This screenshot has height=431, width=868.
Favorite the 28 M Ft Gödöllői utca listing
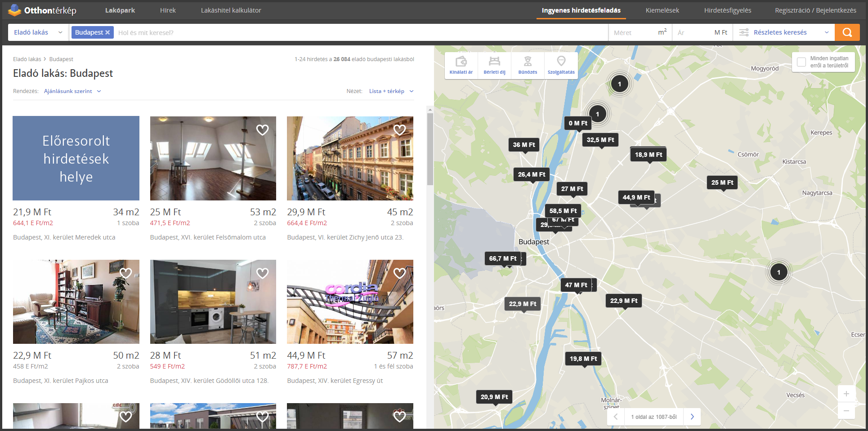(x=262, y=273)
